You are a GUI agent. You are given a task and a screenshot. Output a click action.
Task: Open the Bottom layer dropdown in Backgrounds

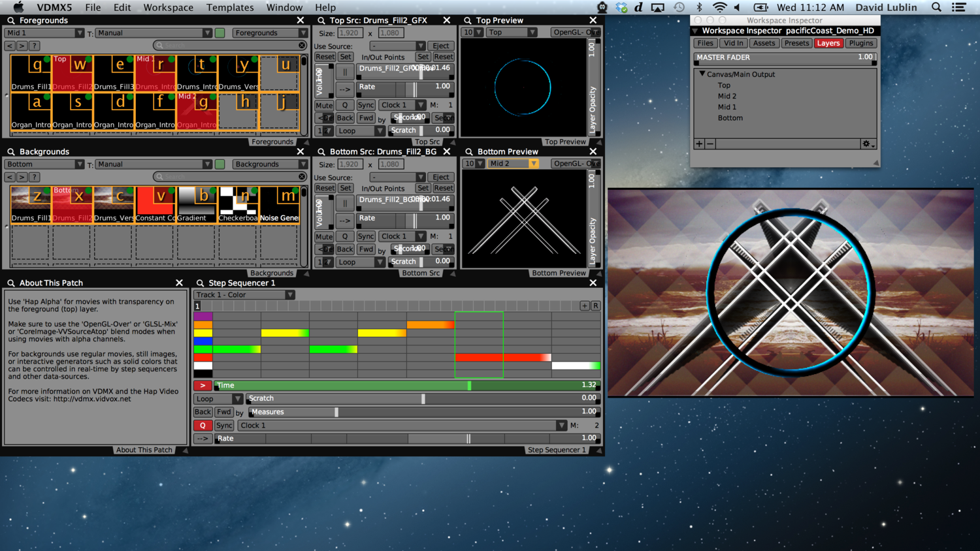click(44, 165)
